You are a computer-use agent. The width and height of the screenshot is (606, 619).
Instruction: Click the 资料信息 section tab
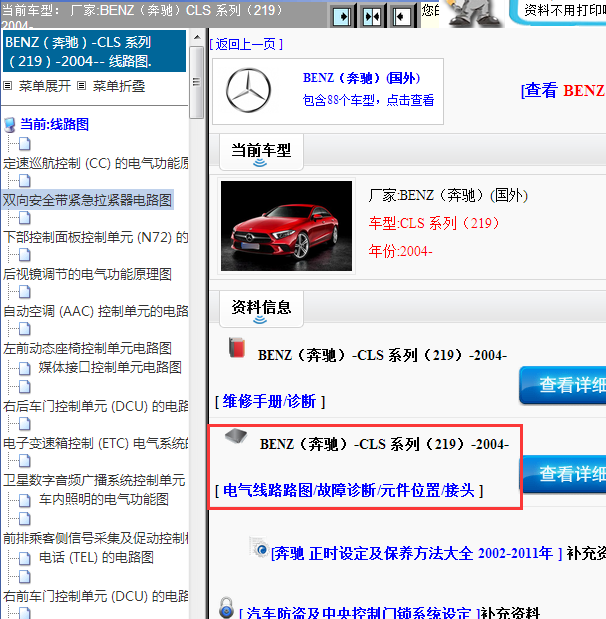(261, 309)
